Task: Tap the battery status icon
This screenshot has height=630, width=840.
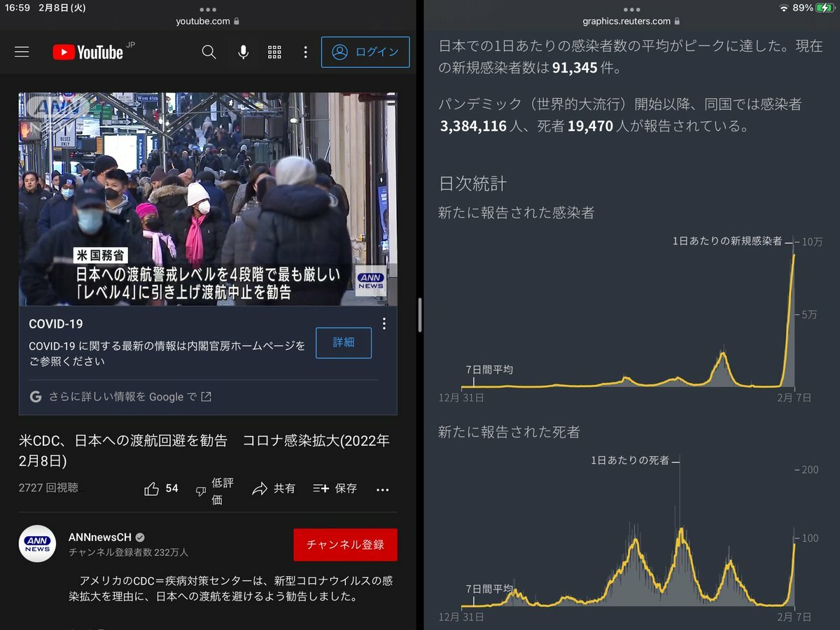Action: 825,8
